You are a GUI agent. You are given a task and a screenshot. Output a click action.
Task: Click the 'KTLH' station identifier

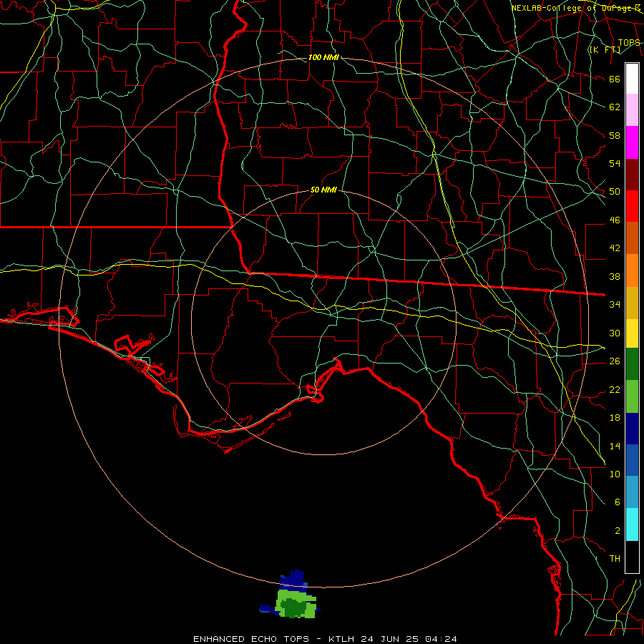(341, 639)
